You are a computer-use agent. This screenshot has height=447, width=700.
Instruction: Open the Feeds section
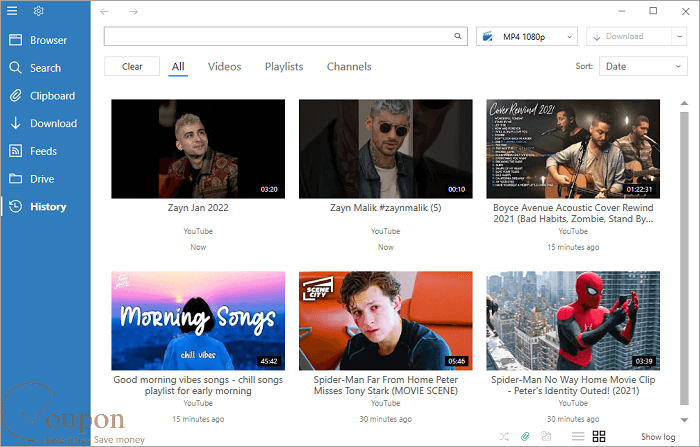coord(46,151)
